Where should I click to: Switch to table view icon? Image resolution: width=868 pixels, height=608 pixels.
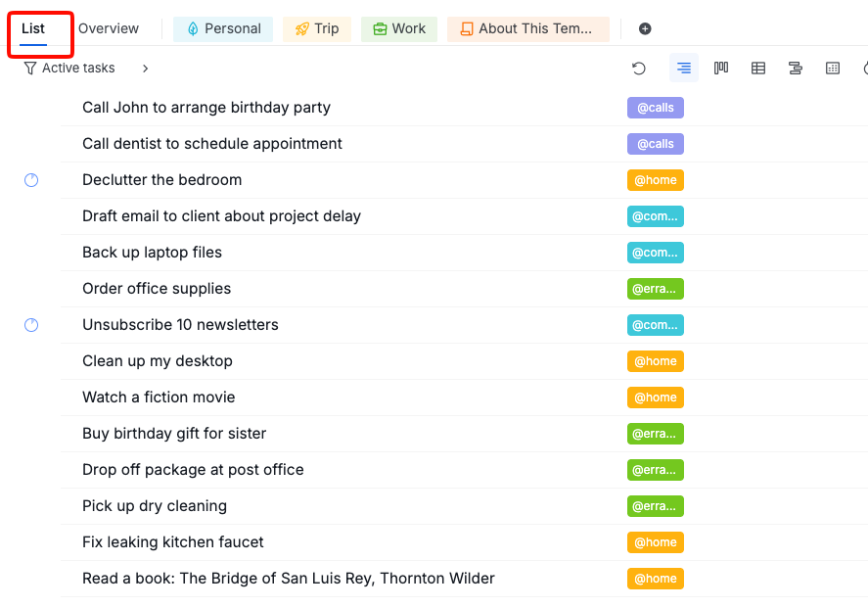pyautogui.click(x=757, y=69)
